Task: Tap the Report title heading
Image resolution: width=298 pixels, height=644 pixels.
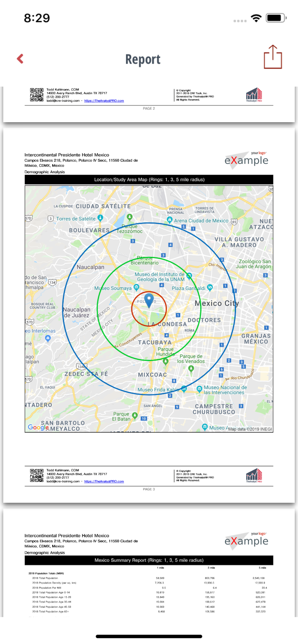Action: pos(143,60)
